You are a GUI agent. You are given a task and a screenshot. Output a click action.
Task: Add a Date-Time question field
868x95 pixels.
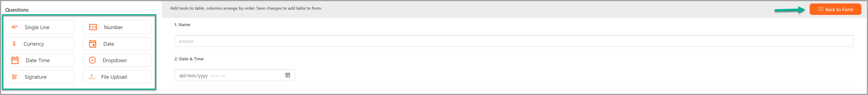click(40, 60)
